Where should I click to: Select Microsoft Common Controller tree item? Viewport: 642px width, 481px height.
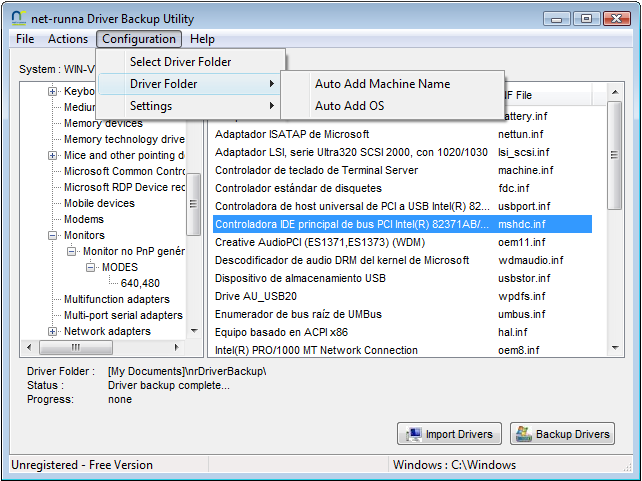124,171
